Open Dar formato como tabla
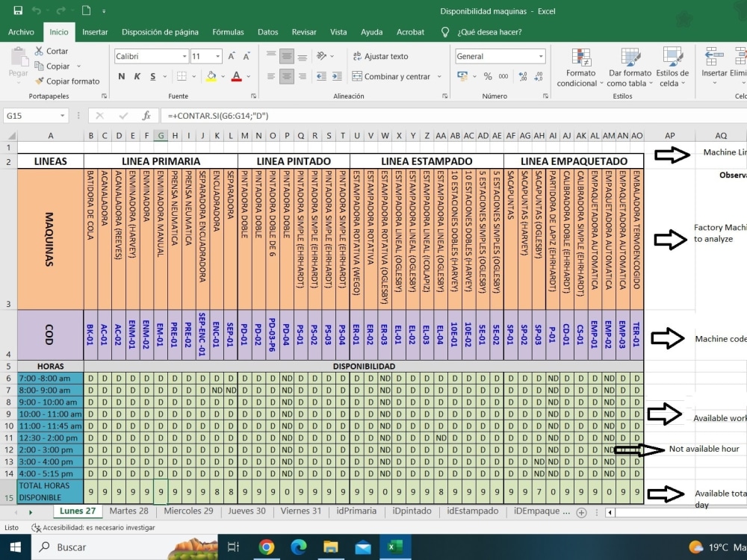Viewport: 747px width, 560px height. click(629, 67)
